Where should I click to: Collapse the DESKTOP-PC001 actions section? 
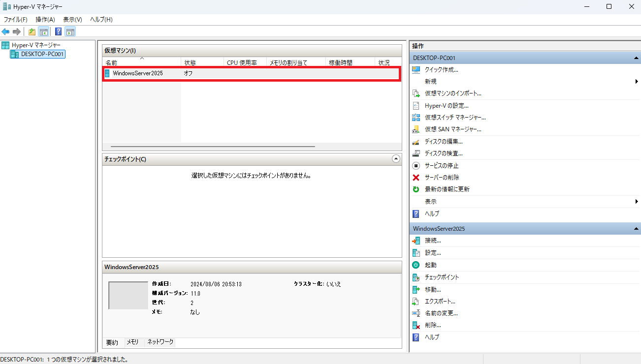636,58
